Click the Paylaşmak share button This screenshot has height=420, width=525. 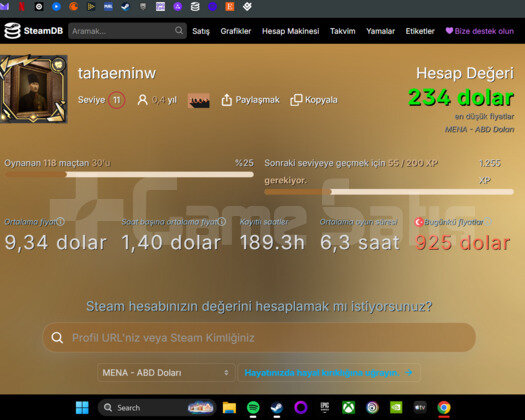[250, 100]
